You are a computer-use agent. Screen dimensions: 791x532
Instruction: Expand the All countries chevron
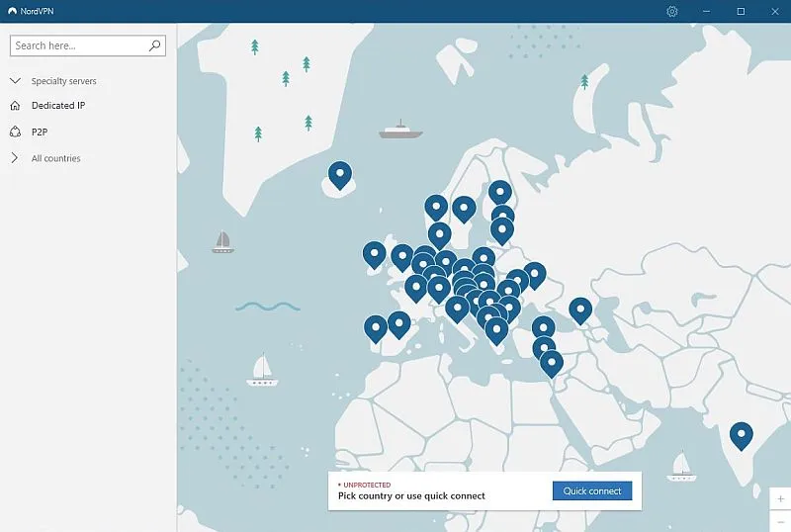point(15,158)
